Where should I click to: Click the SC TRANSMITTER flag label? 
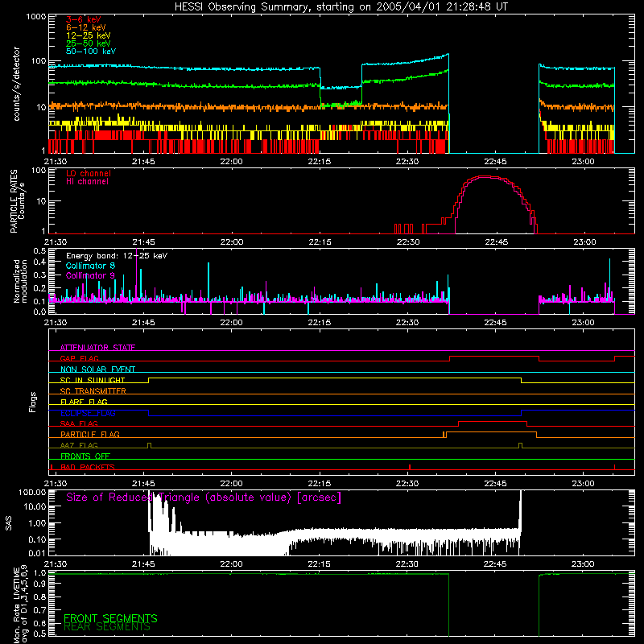(93, 391)
